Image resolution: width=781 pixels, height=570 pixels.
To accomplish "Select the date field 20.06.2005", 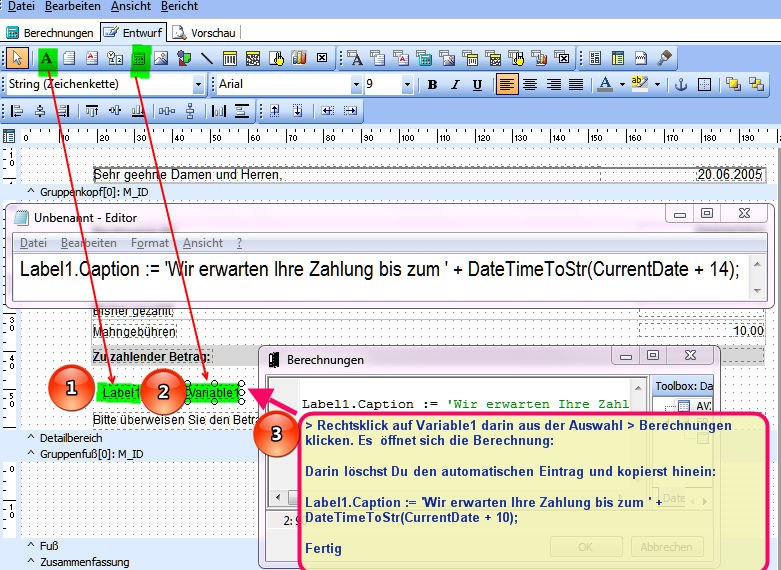I will [x=730, y=174].
